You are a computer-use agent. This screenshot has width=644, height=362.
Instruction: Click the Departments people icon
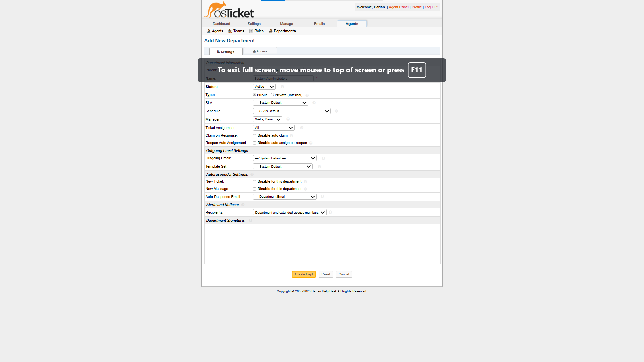point(270,31)
